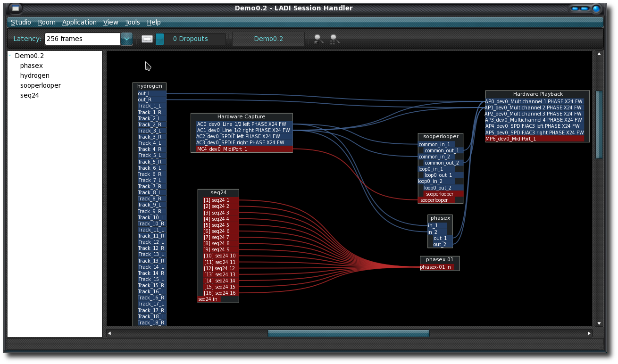The width and height of the screenshot is (618, 364).
Task: Collapse the Demo0.2 tree node
Action: (x=10, y=56)
